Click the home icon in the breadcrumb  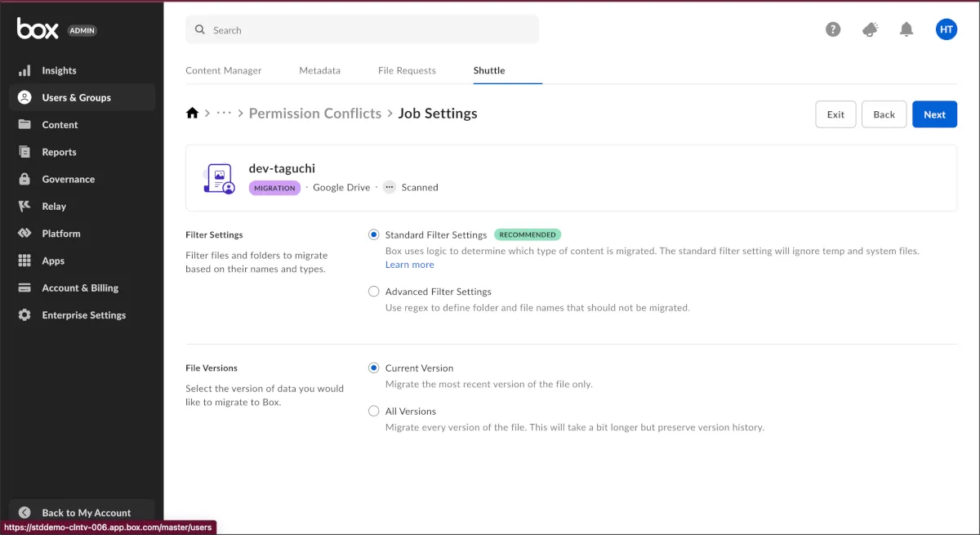(x=193, y=114)
